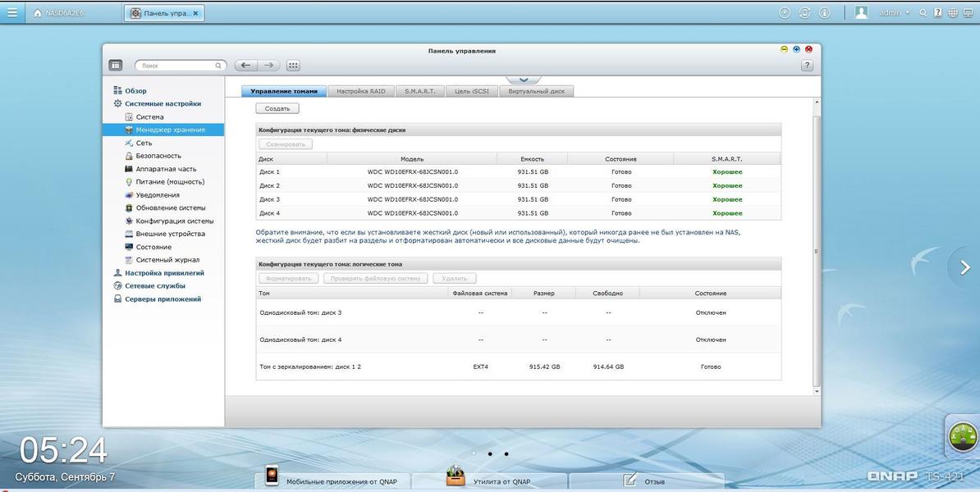The image size is (980, 492).
Task: Expand Настройка привилегий in the sidebar
Action: pos(164,273)
